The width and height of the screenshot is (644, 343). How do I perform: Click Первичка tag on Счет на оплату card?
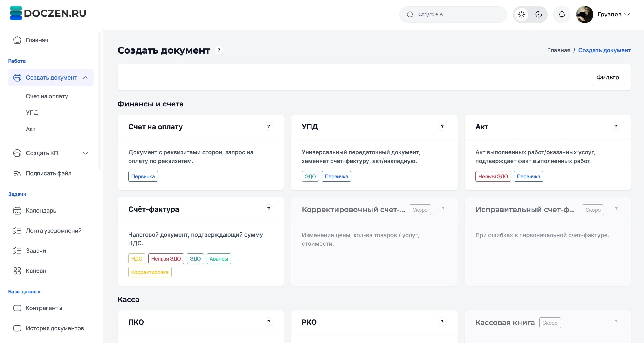(x=143, y=176)
